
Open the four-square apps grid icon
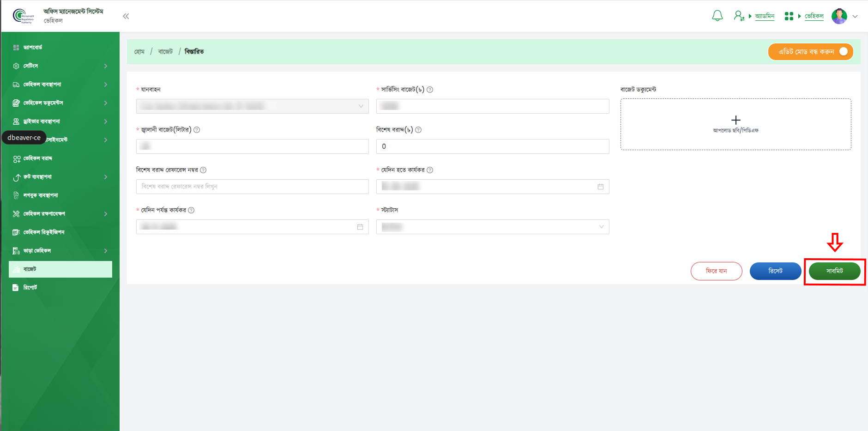(789, 16)
